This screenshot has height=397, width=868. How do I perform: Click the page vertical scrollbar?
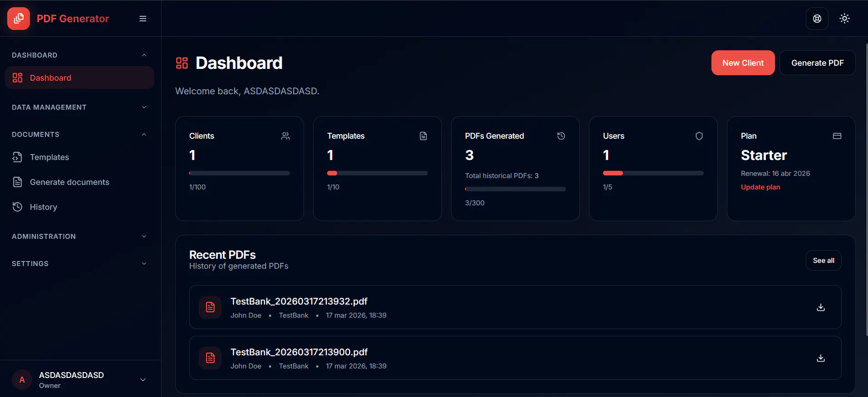(866, 189)
